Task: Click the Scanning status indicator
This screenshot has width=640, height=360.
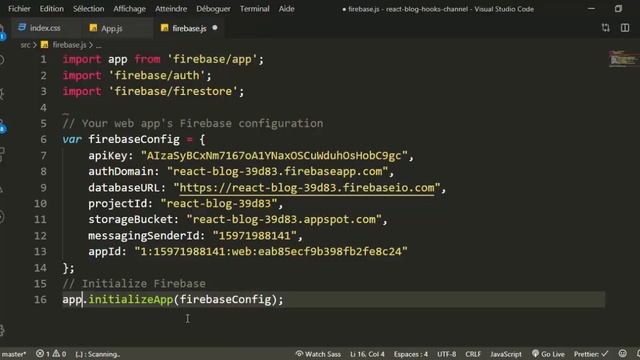Action: click(x=98, y=354)
